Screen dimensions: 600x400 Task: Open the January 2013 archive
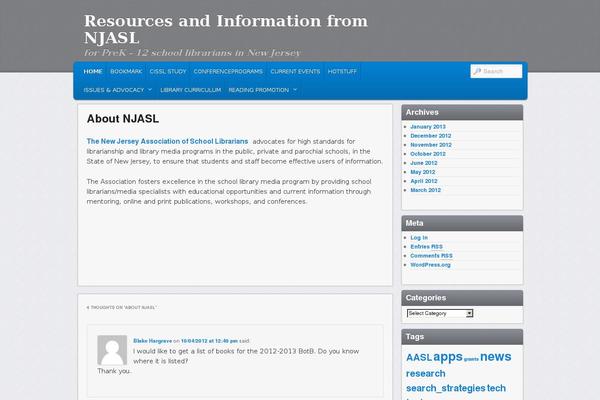point(428,127)
